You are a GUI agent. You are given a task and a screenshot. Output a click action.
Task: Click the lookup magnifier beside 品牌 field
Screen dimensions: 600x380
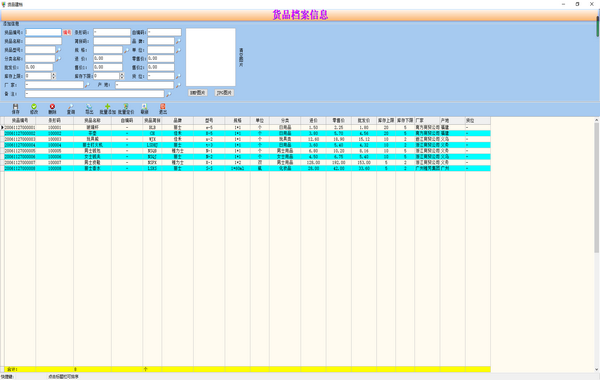coord(178,41)
